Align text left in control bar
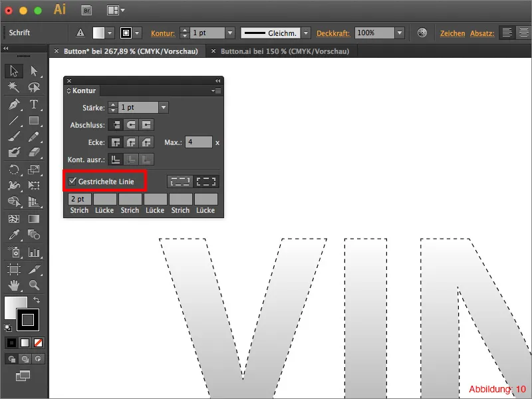Image resolution: width=532 pixels, height=399 pixels. [507, 33]
